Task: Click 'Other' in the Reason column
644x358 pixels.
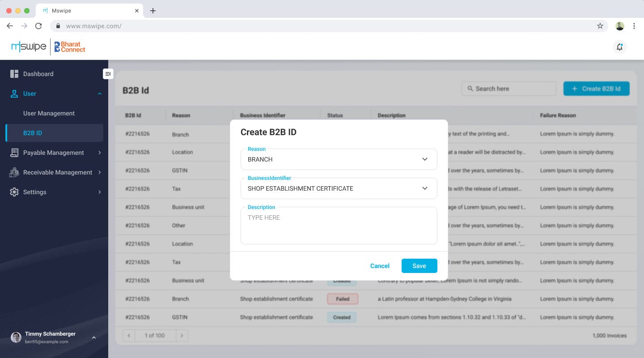Action: click(x=178, y=226)
